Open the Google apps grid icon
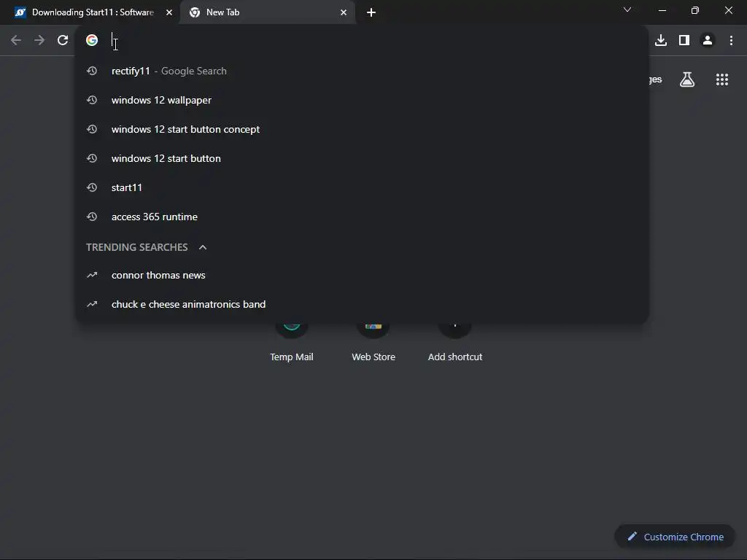Viewport: 747px width, 560px height. [x=722, y=79]
